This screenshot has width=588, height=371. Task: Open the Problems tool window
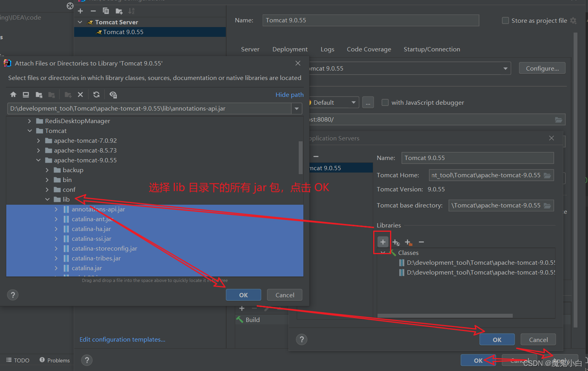[54, 360]
